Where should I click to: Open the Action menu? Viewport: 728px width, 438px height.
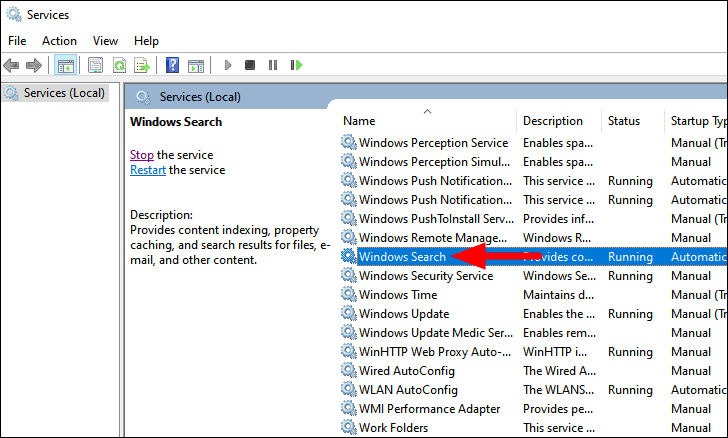(59, 41)
